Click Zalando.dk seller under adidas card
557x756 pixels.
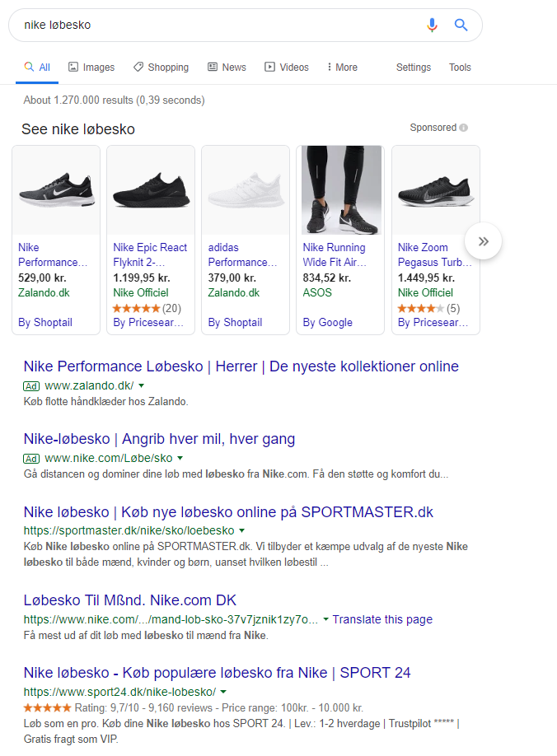click(234, 292)
